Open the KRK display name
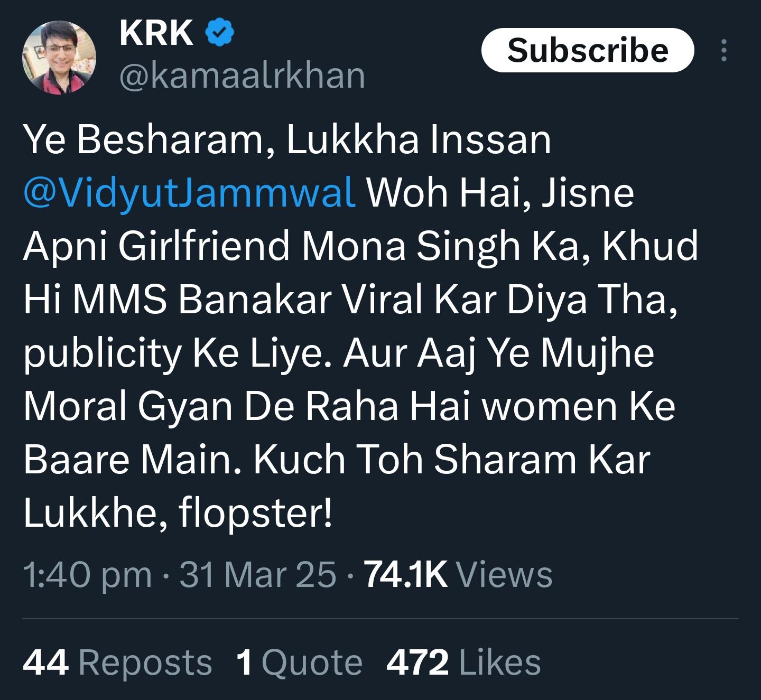761x700 pixels. [156, 33]
